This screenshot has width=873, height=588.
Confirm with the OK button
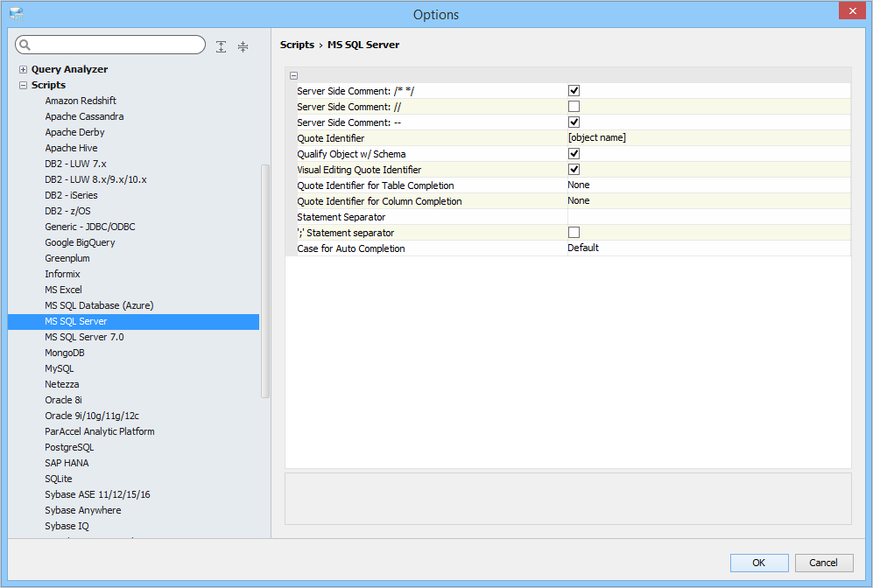click(759, 563)
